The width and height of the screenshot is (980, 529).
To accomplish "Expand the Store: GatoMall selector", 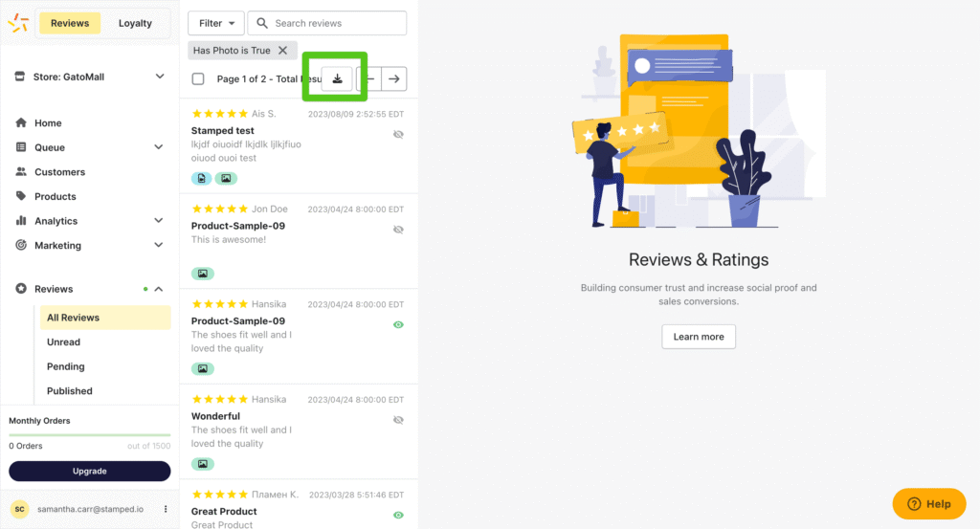I will point(160,77).
